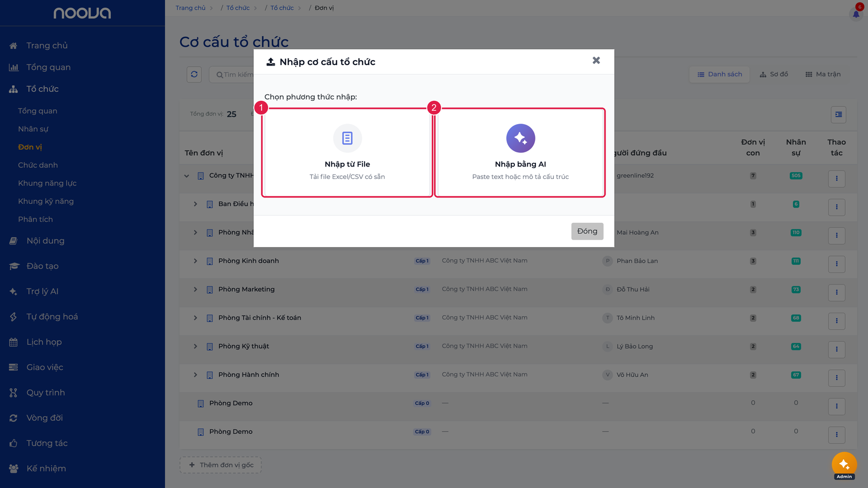Viewport: 868px width, 488px height.
Task: Open actions menu for Phòng Marketing row
Action: (837, 292)
